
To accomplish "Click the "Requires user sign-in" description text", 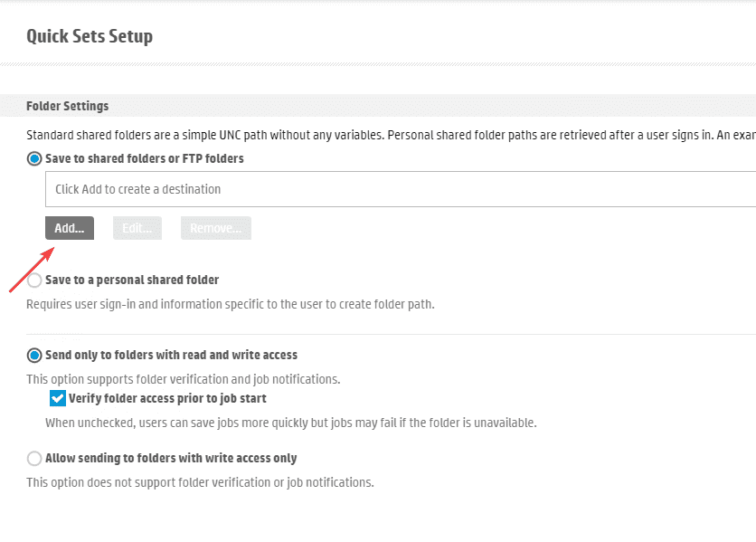I will [x=231, y=304].
